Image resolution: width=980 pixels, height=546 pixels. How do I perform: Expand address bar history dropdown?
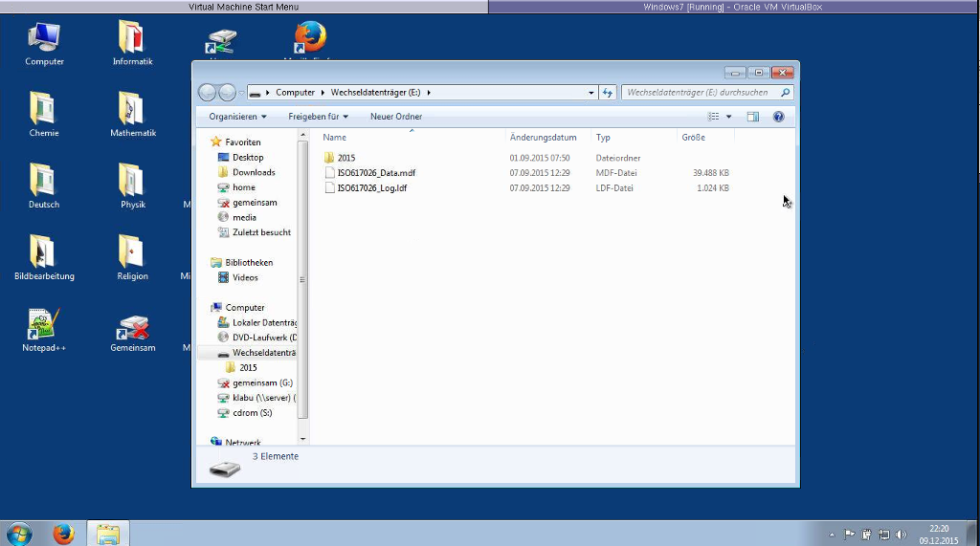tap(590, 93)
